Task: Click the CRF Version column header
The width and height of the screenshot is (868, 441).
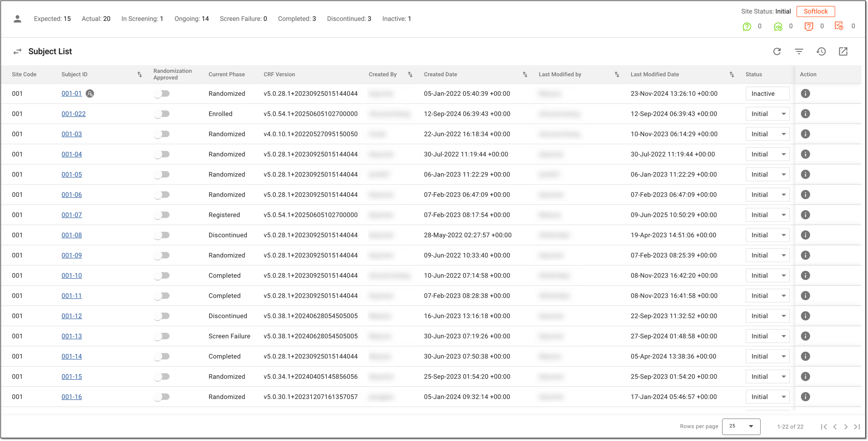Action: tap(279, 74)
